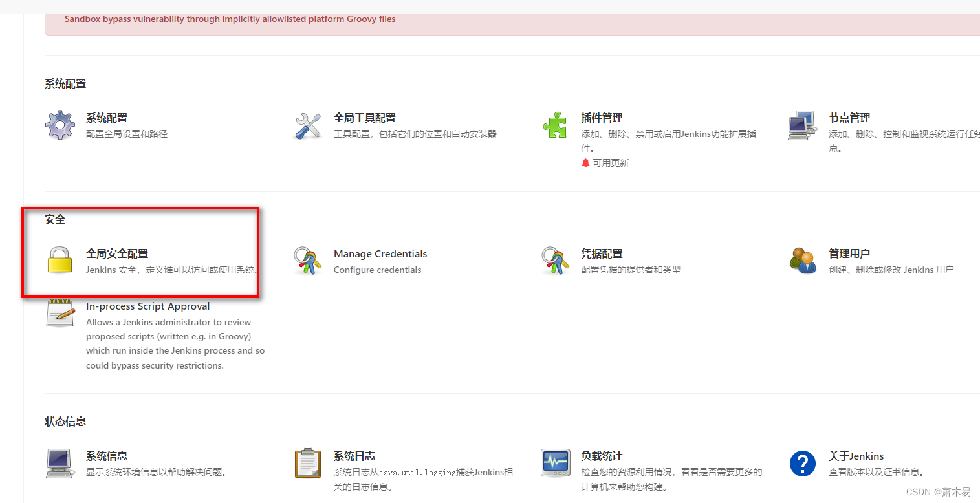Click the monitor icon for 系统信息
Screen dimensions: 980x503
[x=60, y=463]
